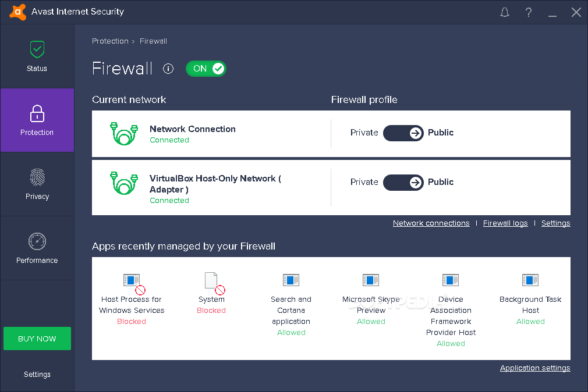Click the Firewall breadcrumb text
588x392 pixels.
153,41
